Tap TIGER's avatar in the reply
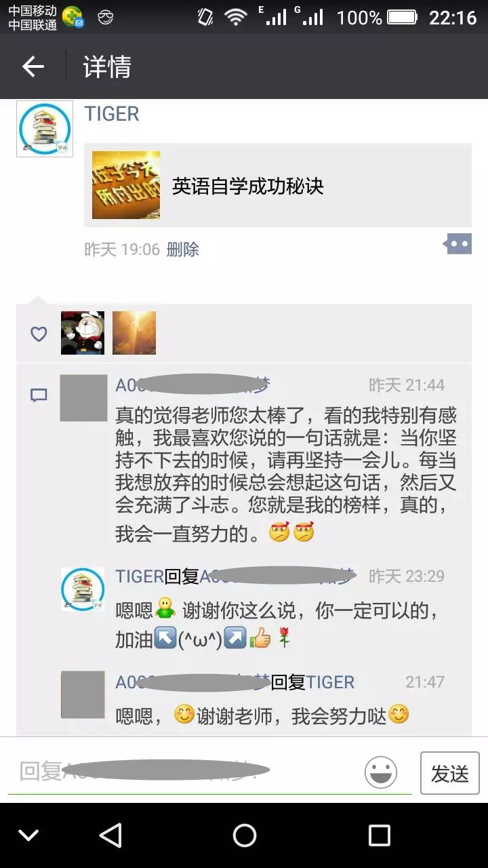The width and height of the screenshot is (488, 868). coord(83,589)
